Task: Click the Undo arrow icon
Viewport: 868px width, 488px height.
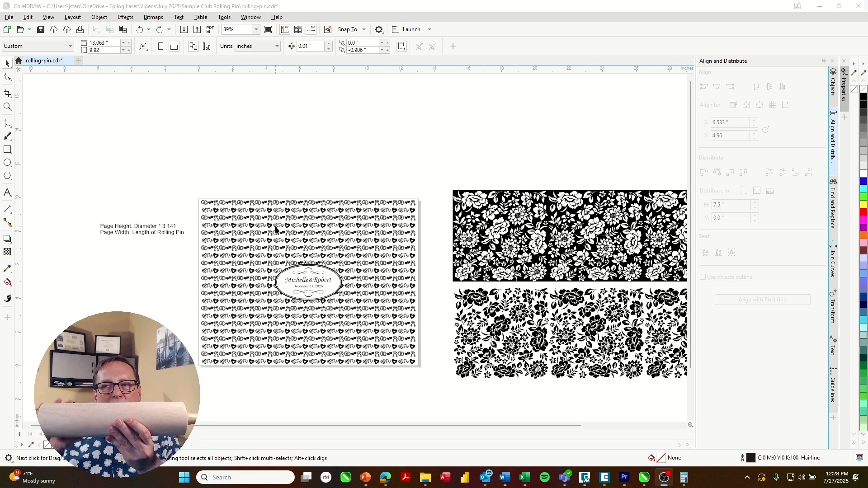Action: (140, 29)
